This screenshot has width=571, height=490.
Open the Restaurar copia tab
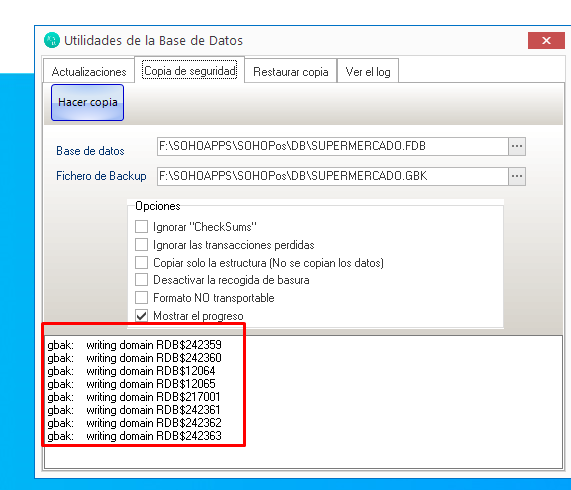(291, 72)
